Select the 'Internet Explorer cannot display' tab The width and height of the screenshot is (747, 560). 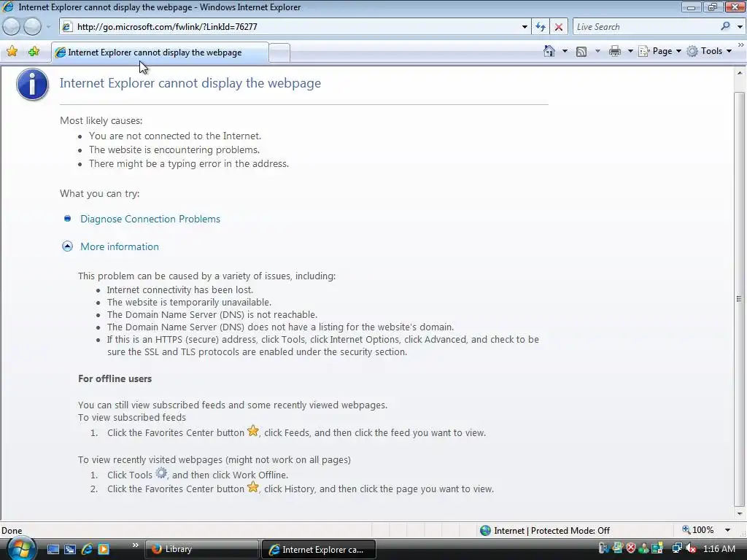tap(160, 52)
